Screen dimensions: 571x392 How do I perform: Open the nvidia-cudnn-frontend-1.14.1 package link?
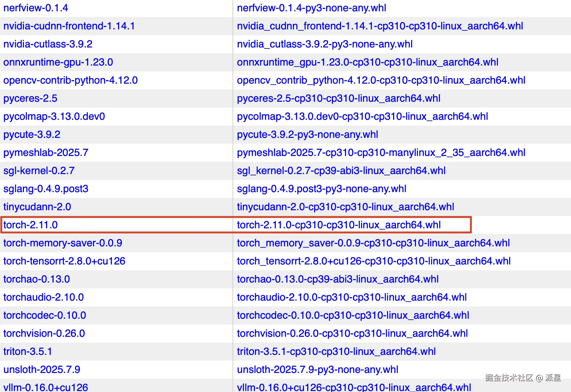coord(69,26)
